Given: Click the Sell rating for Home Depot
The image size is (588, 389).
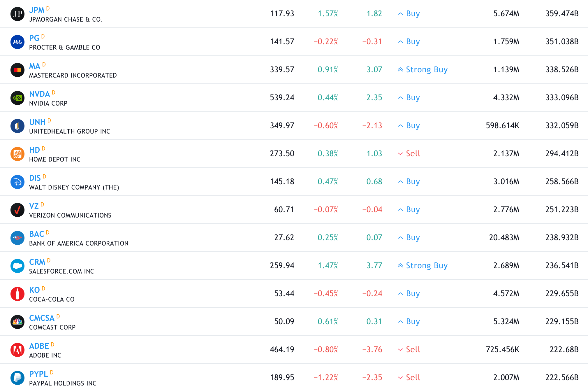Looking at the screenshot, I should (413, 154).
